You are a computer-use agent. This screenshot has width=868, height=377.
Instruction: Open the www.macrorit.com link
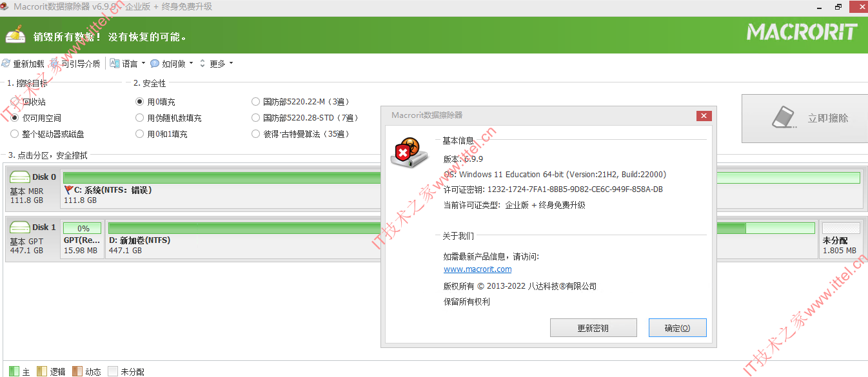click(x=478, y=269)
